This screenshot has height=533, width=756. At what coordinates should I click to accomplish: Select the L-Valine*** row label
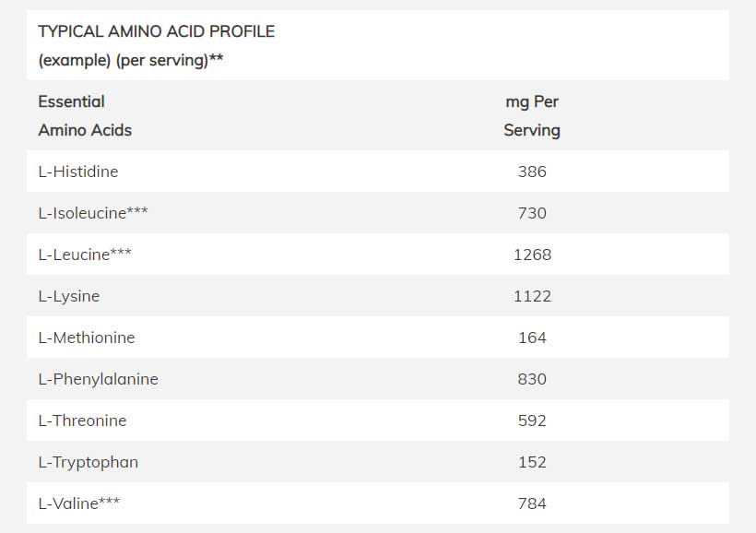click(x=79, y=503)
